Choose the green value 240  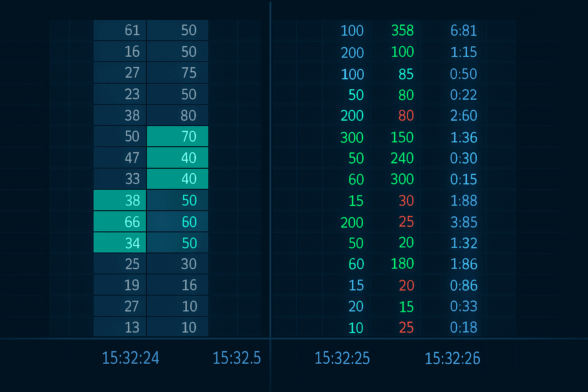pyautogui.click(x=402, y=158)
